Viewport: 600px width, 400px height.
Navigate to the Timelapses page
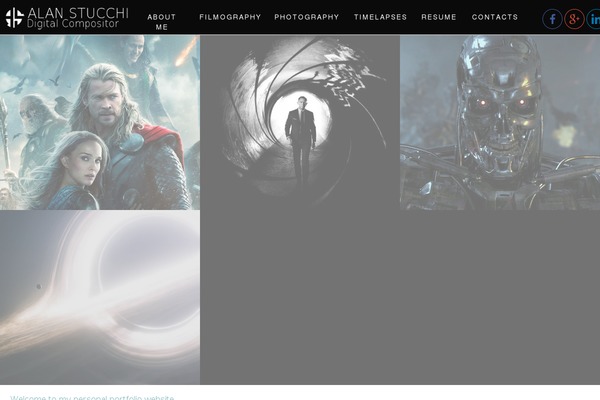click(380, 17)
